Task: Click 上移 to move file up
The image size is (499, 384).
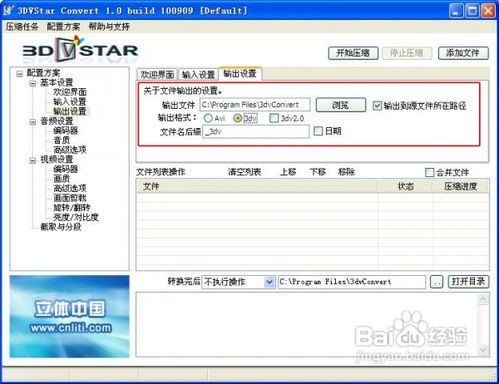Action: tap(288, 172)
